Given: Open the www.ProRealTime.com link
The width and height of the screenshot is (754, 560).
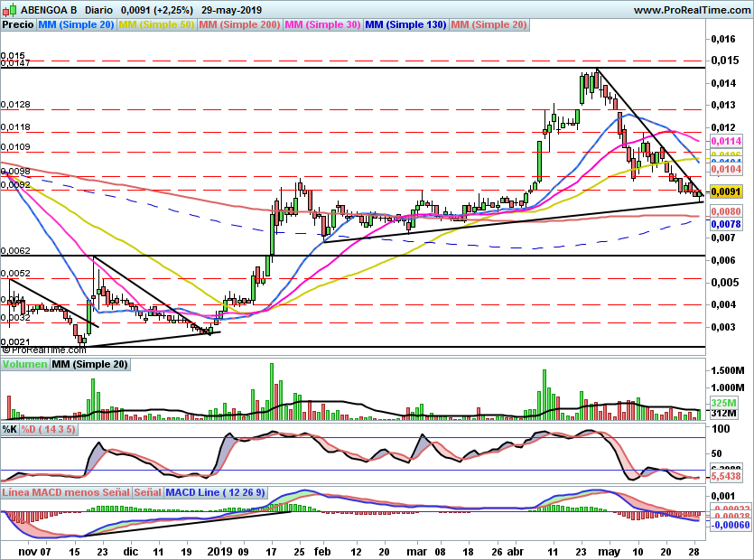Looking at the screenshot, I should pyautogui.click(x=692, y=10).
